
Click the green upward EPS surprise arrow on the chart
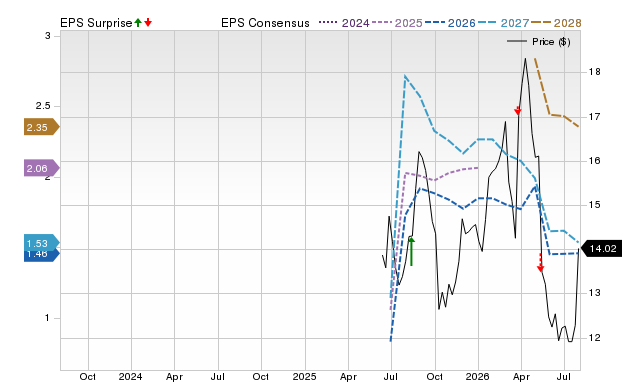coord(411,251)
